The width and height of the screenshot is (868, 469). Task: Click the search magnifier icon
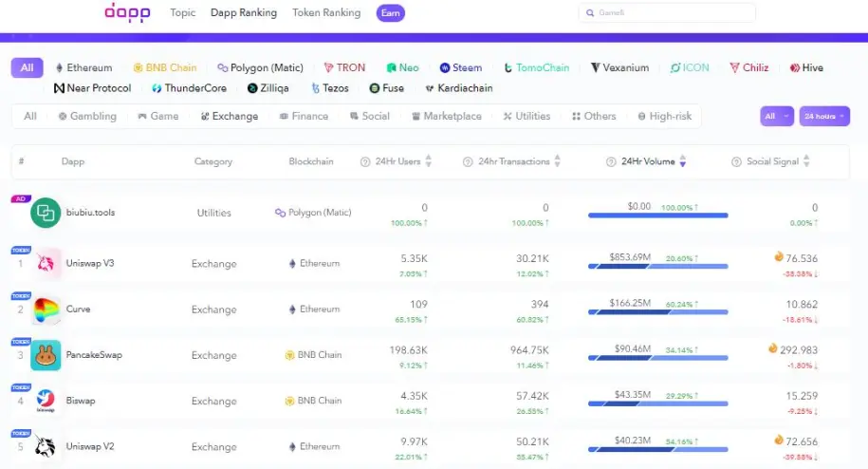pos(590,12)
